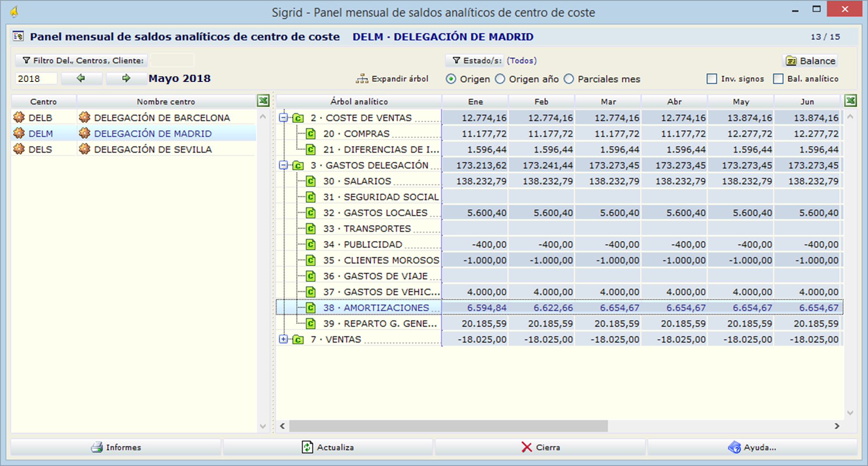Go to previous month with green left arrow
868x466 pixels.
pos(81,78)
